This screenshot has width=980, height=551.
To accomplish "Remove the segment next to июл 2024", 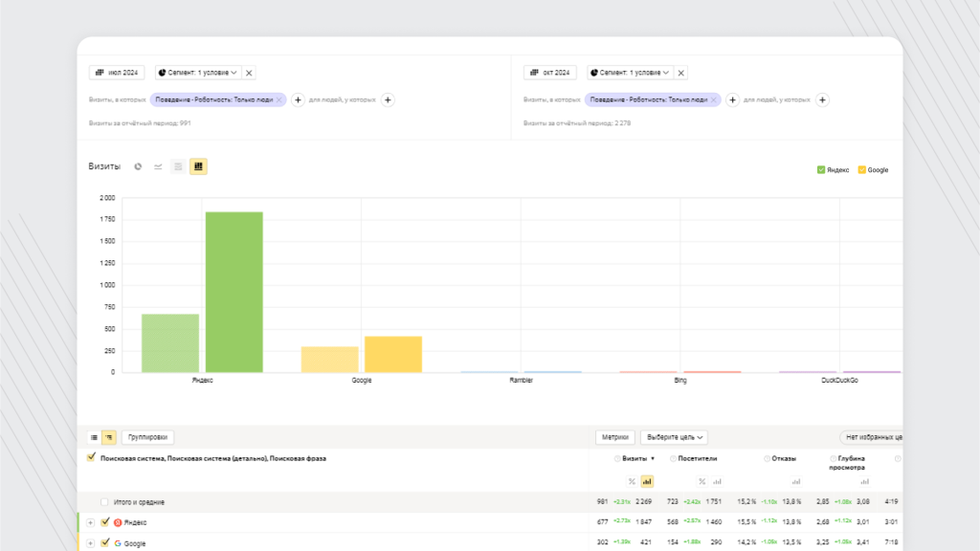I will [249, 73].
